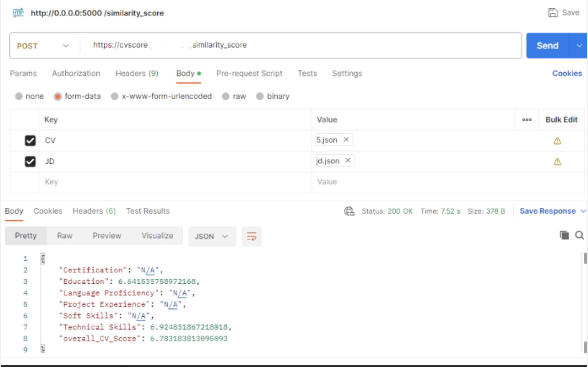Image resolution: width=588 pixels, height=367 pixels.
Task: Uncheck the JD form-data row
Action: click(30, 161)
